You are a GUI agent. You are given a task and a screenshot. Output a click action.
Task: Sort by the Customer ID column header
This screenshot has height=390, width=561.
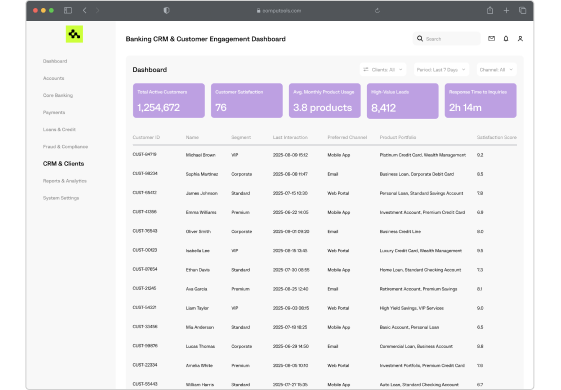coord(146,137)
